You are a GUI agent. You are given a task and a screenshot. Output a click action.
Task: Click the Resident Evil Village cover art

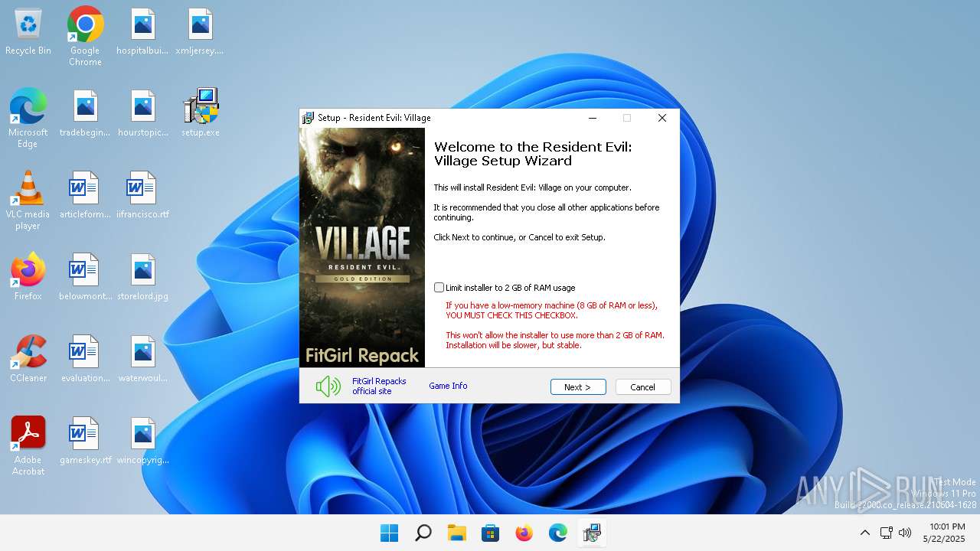coord(362,247)
